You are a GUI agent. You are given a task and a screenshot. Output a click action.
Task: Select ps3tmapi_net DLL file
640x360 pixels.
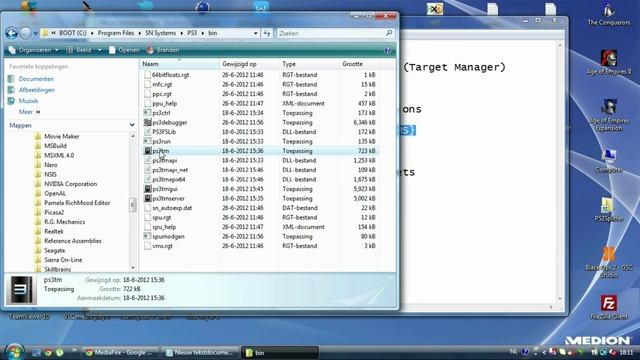170,170
